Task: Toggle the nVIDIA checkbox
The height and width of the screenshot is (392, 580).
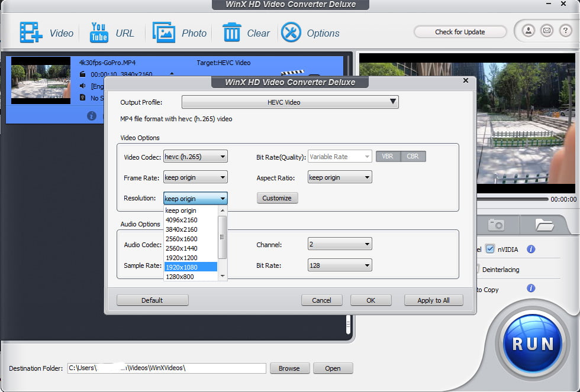Action: 490,249
